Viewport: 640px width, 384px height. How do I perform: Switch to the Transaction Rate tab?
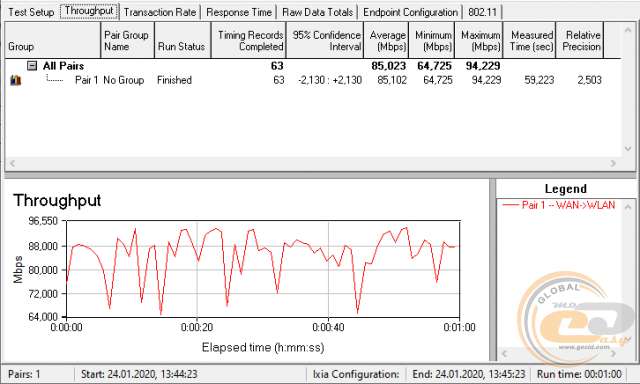tap(160, 12)
